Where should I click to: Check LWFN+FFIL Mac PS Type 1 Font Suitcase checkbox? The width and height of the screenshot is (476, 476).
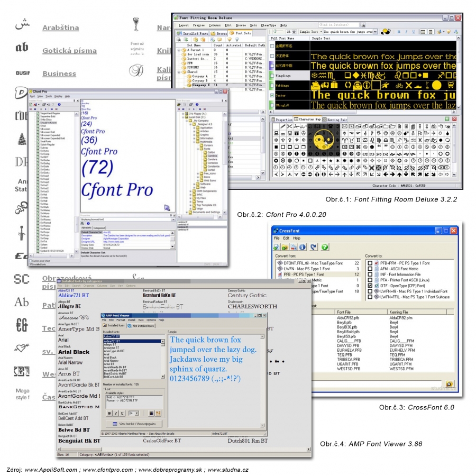pos(370,297)
